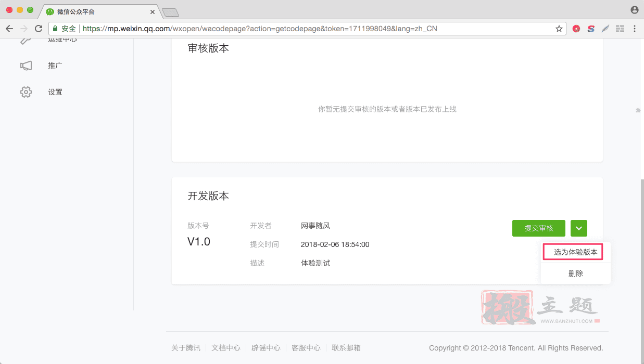Reload the page with refresh icon
The width and height of the screenshot is (644, 364).
tap(39, 29)
